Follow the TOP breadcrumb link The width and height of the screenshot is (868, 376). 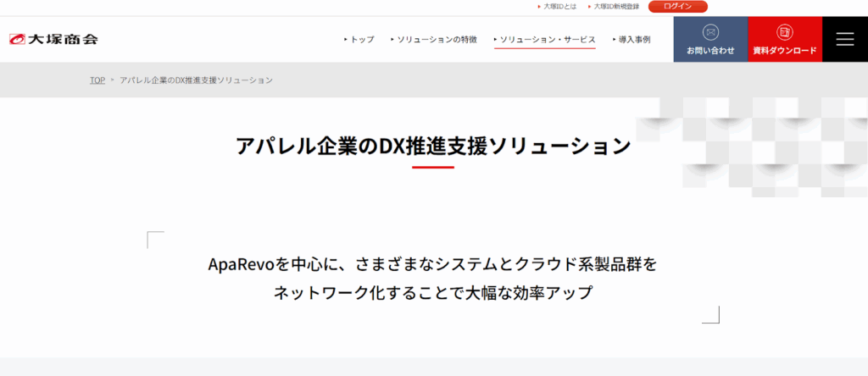97,80
